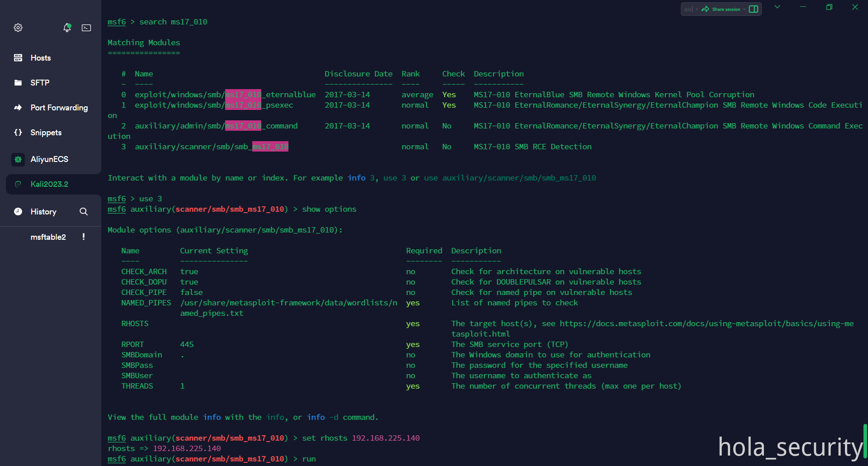Open Termius settings gear

(x=18, y=28)
